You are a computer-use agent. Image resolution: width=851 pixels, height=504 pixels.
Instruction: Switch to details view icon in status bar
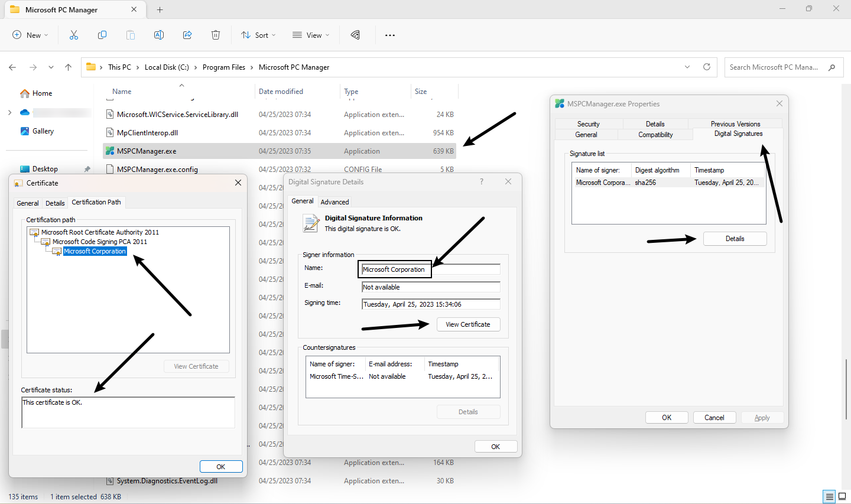[830, 497]
